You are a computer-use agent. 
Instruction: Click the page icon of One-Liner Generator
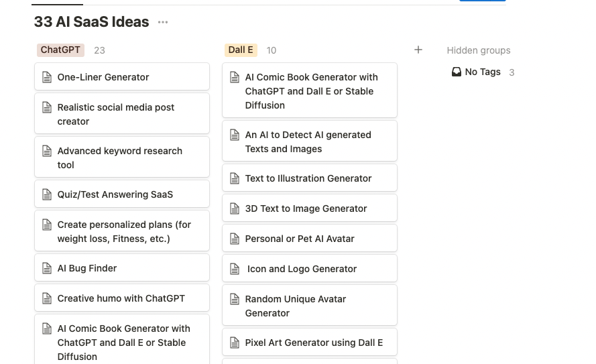tap(47, 77)
